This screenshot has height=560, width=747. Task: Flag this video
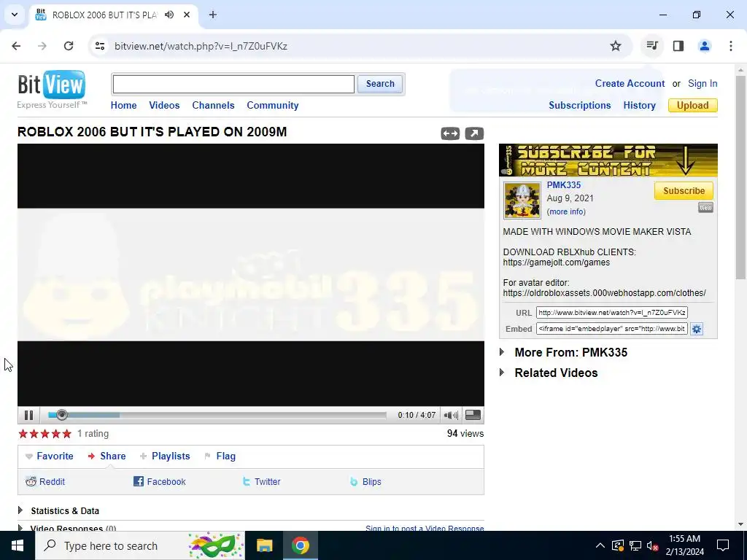tap(220, 456)
